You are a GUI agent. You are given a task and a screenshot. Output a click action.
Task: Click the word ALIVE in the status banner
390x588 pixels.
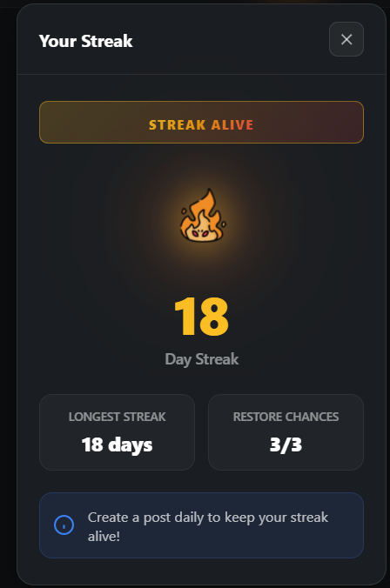232,125
